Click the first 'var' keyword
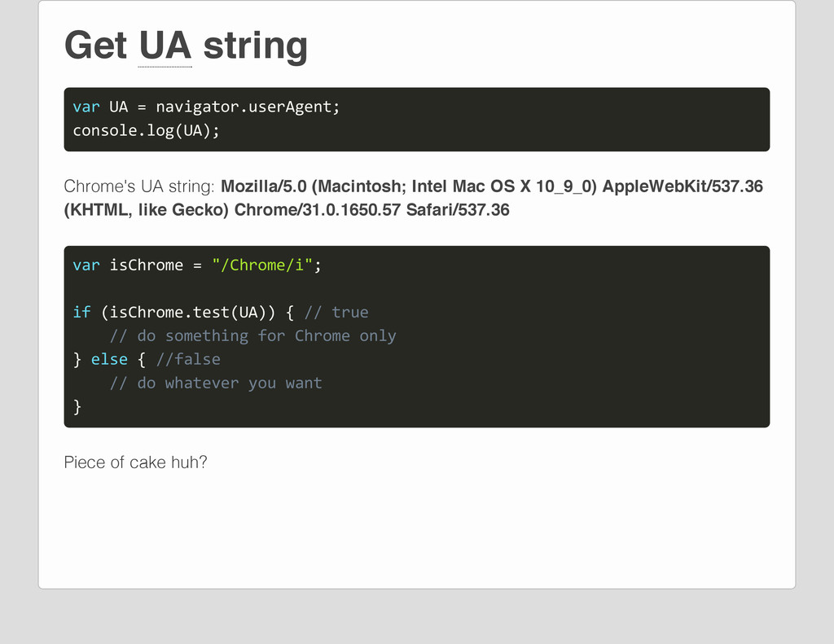 (x=86, y=107)
